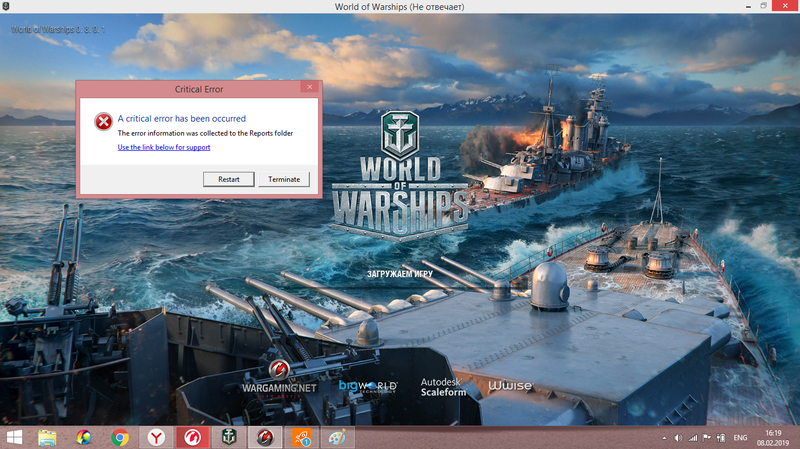
Task: Switch to the World of Warships anchor taskbar icon
Action: [229, 438]
